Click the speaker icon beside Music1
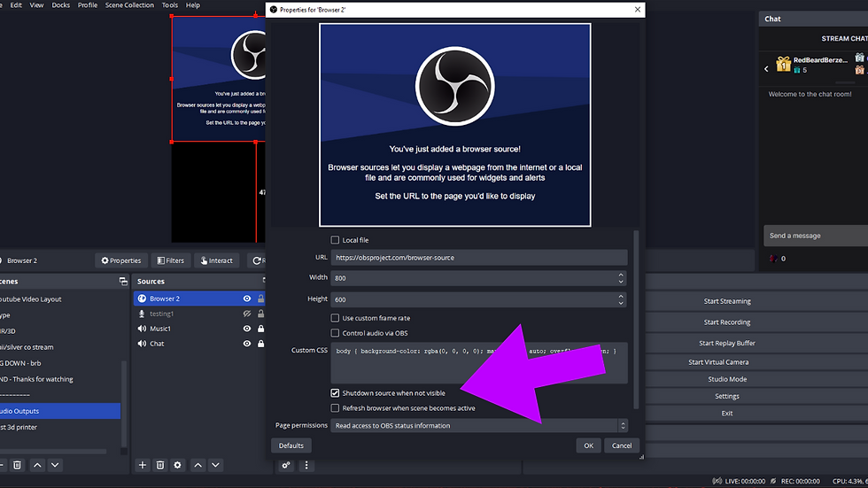Screen dimensions: 868x488 pyautogui.click(x=142, y=329)
